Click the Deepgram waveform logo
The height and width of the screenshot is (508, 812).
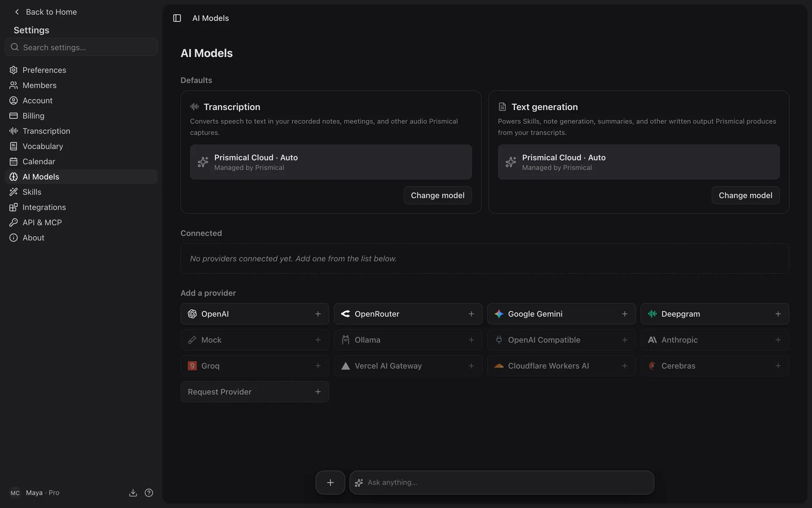point(652,314)
